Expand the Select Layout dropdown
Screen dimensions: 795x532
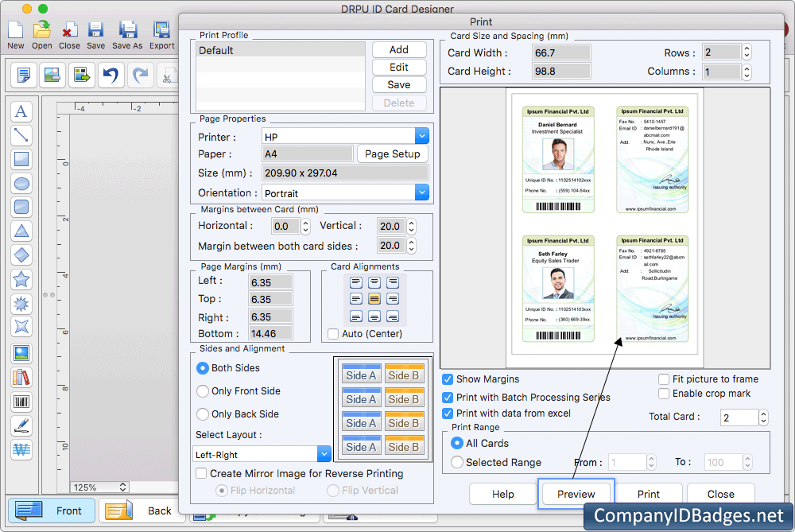pos(324,454)
